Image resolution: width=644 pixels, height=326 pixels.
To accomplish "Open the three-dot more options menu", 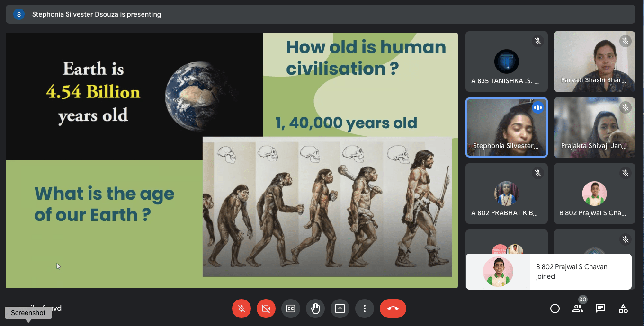I will tap(365, 308).
